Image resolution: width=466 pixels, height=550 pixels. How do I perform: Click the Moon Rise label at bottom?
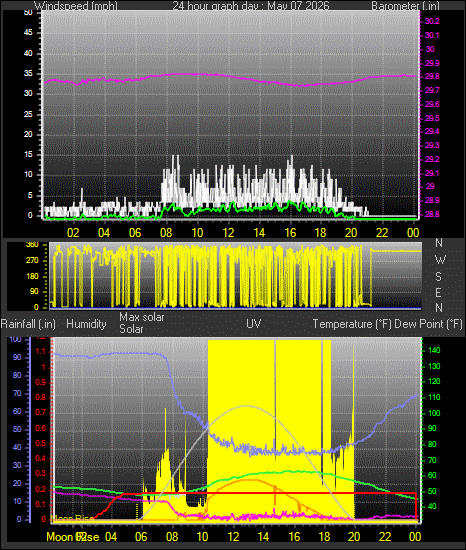click(x=73, y=537)
